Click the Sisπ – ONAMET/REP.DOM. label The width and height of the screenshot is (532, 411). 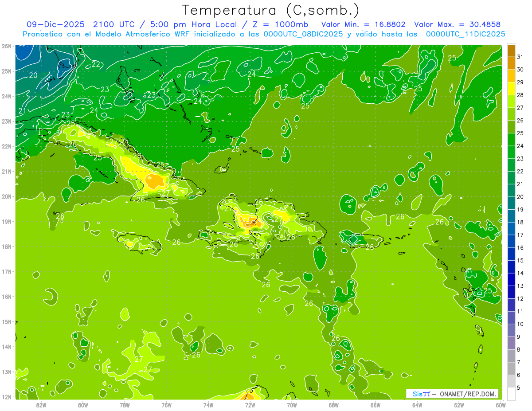tap(452, 394)
